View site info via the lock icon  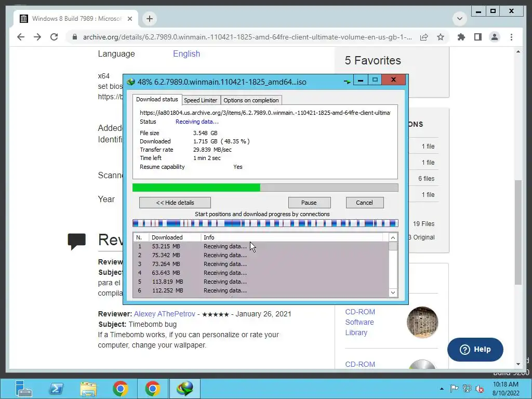coord(75,37)
